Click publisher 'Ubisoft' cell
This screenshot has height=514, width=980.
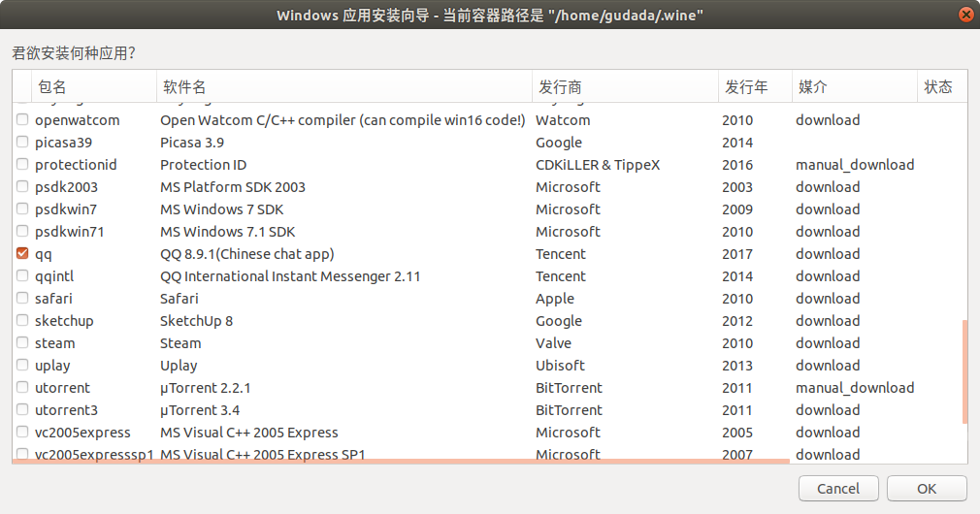[x=560, y=366]
